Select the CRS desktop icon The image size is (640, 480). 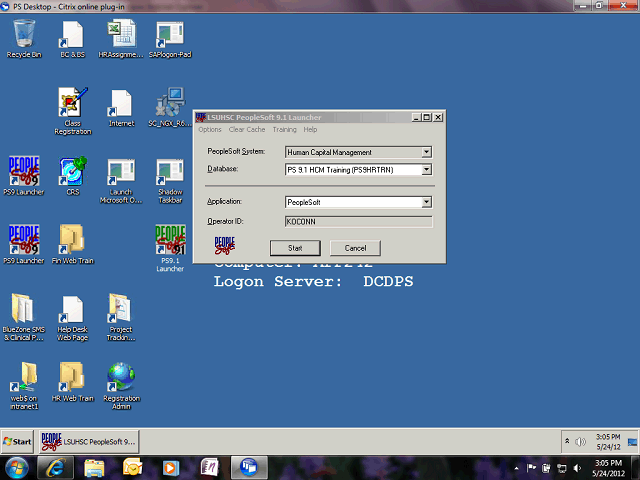(x=73, y=176)
